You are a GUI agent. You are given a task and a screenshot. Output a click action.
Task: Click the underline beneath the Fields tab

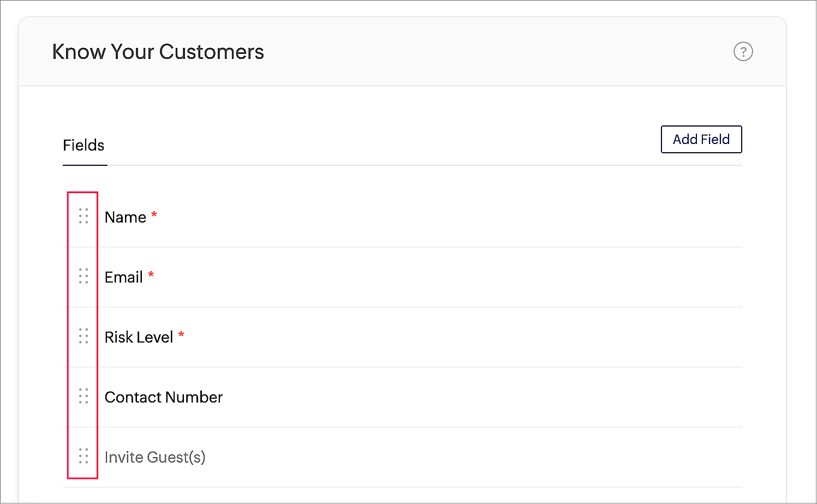click(x=85, y=165)
